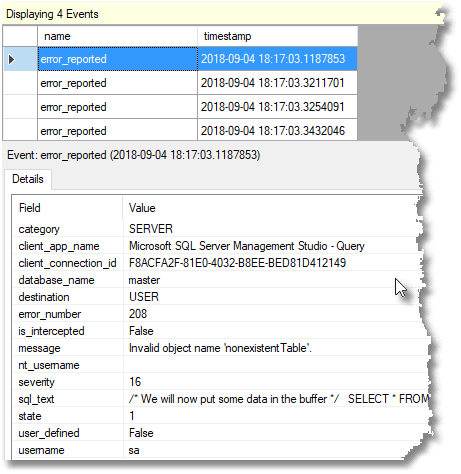This screenshot has width=461, height=474.
Task: Select event with timestamp ending 3211701
Action: click(197, 83)
